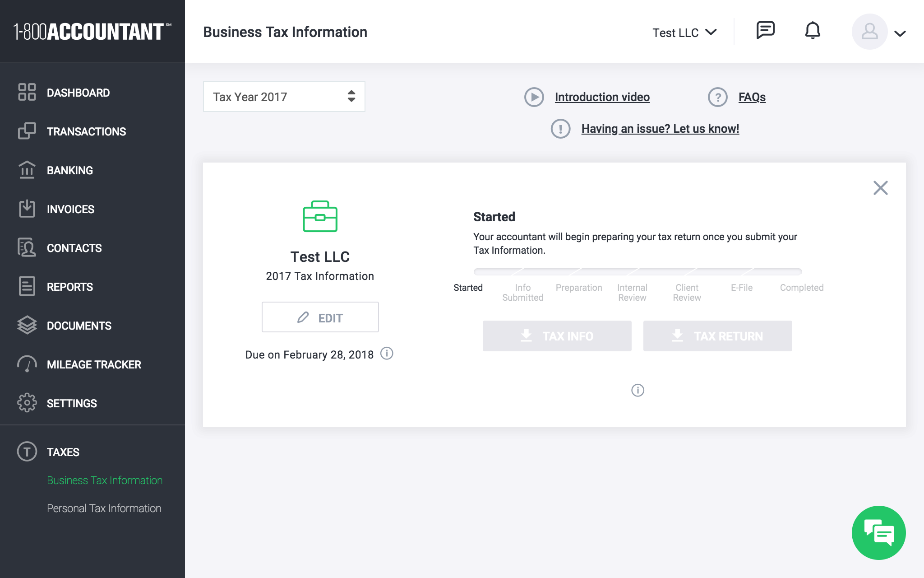Viewport: 924px width, 578px height.
Task: Click the EDIT button for Test LLC
Action: coord(320,317)
